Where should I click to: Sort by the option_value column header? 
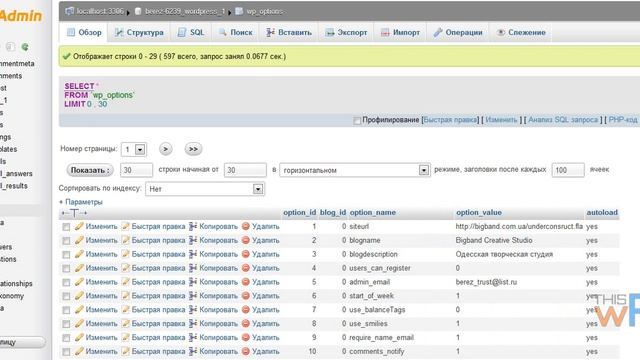coord(479,212)
